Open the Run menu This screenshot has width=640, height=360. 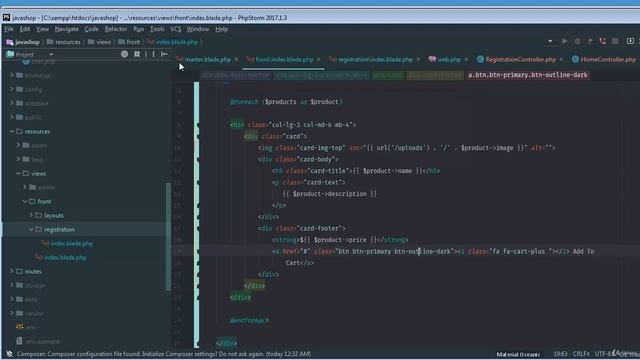tap(138, 29)
